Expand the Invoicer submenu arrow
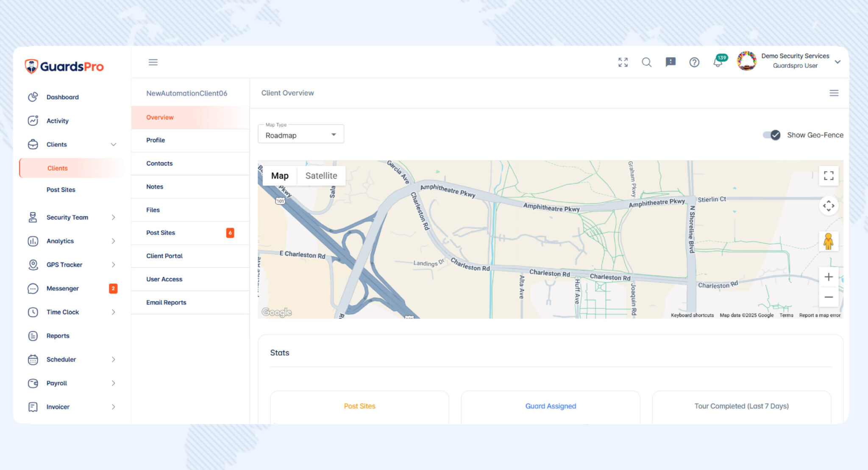The height and width of the screenshot is (470, 868). click(113, 407)
